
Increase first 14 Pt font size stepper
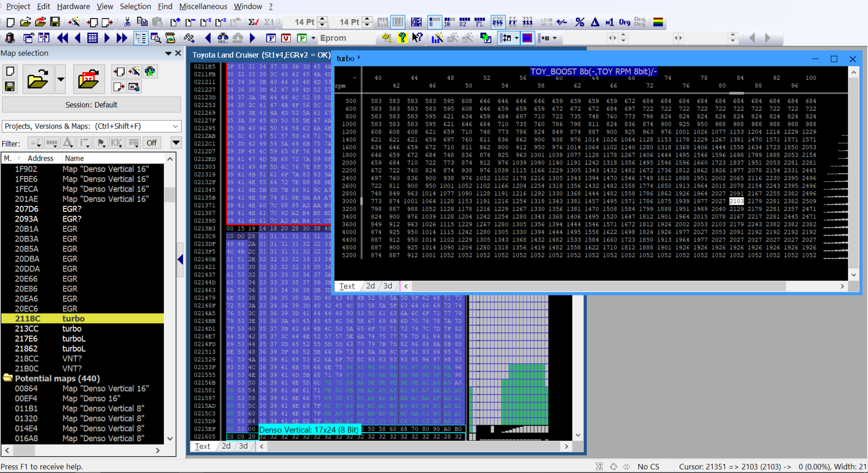coord(322,19)
